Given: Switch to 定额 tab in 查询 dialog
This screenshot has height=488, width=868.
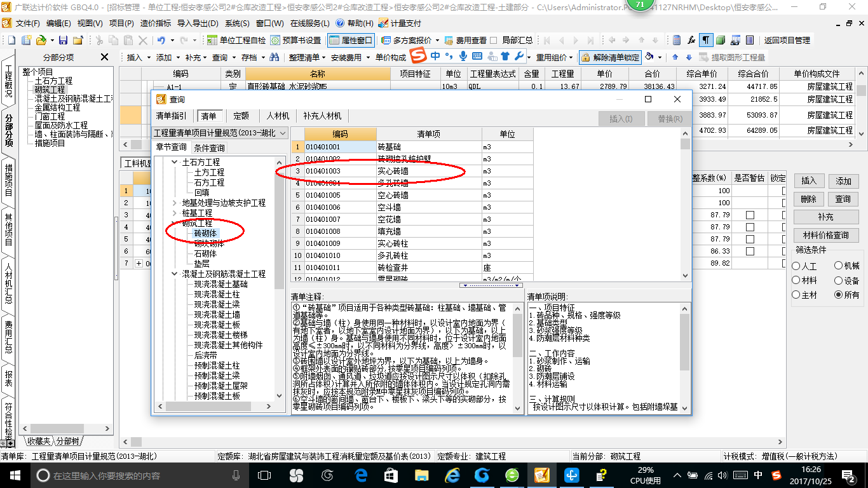Looking at the screenshot, I should point(241,116).
